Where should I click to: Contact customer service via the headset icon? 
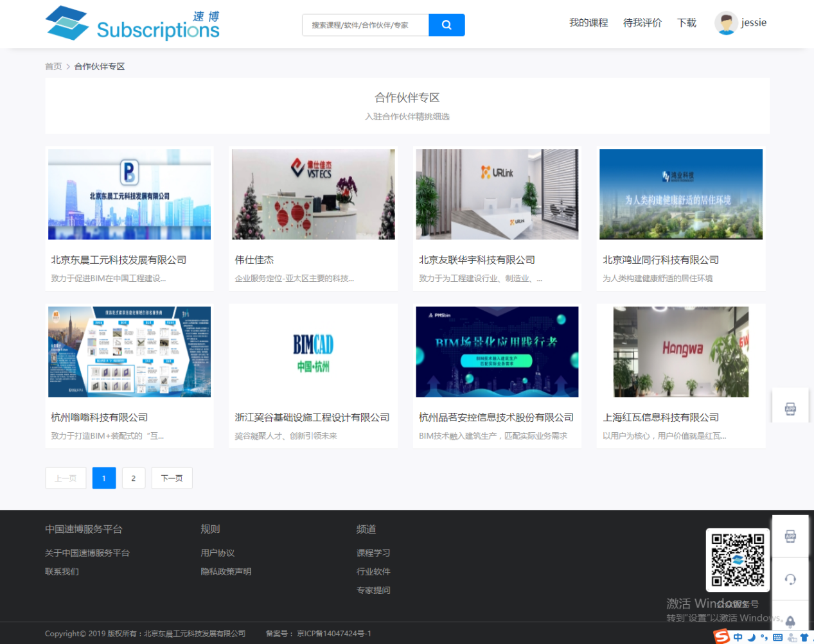[x=790, y=579]
